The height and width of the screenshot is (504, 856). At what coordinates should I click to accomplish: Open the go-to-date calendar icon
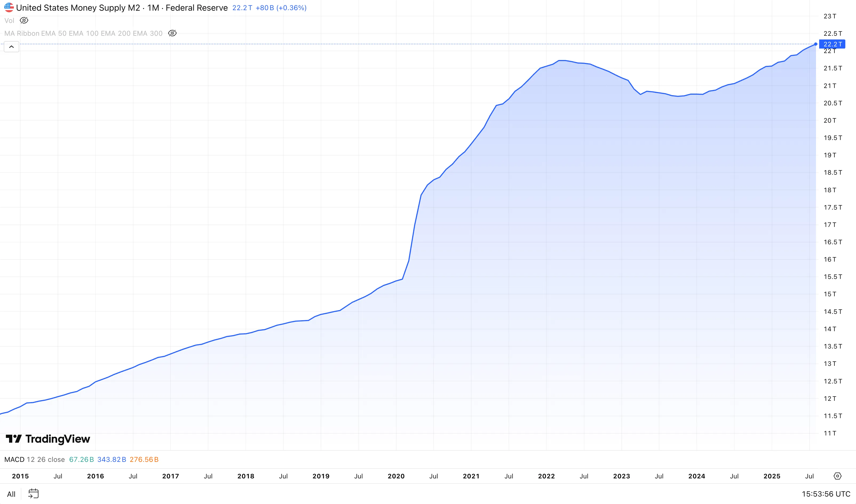pos(34,494)
